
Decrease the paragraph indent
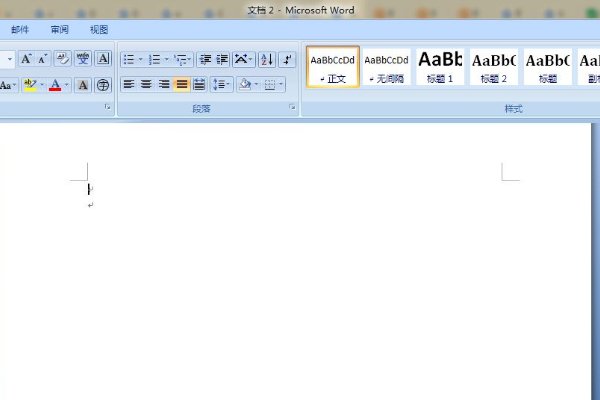coord(204,59)
